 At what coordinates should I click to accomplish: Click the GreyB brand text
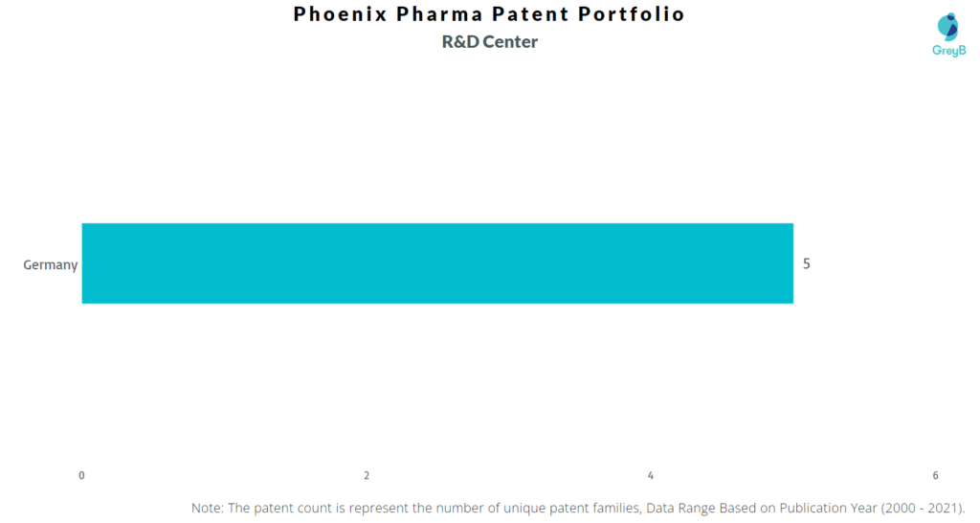948,51
